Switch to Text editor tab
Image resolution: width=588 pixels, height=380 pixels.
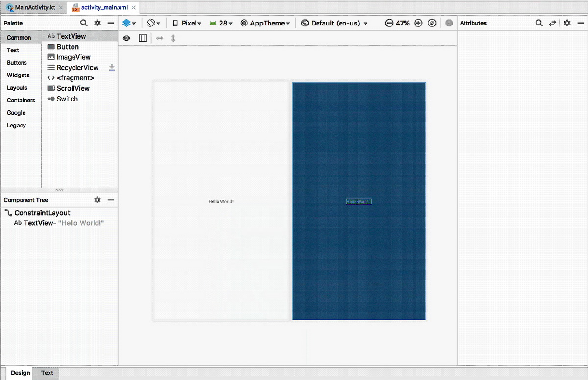47,373
